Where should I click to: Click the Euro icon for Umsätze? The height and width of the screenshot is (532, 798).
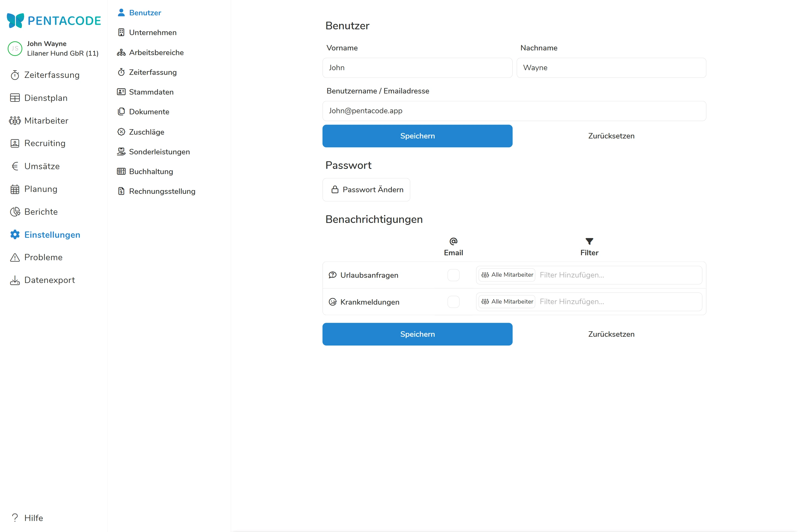tap(15, 166)
